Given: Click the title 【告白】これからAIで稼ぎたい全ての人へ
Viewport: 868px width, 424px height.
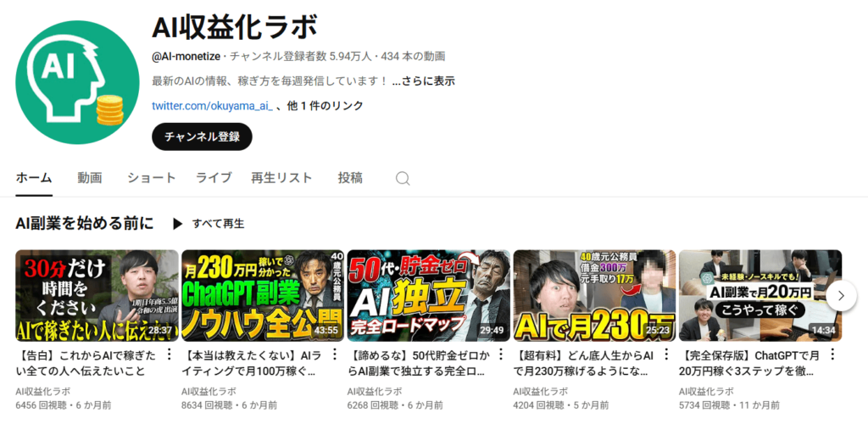Looking at the screenshot, I should pos(86,363).
